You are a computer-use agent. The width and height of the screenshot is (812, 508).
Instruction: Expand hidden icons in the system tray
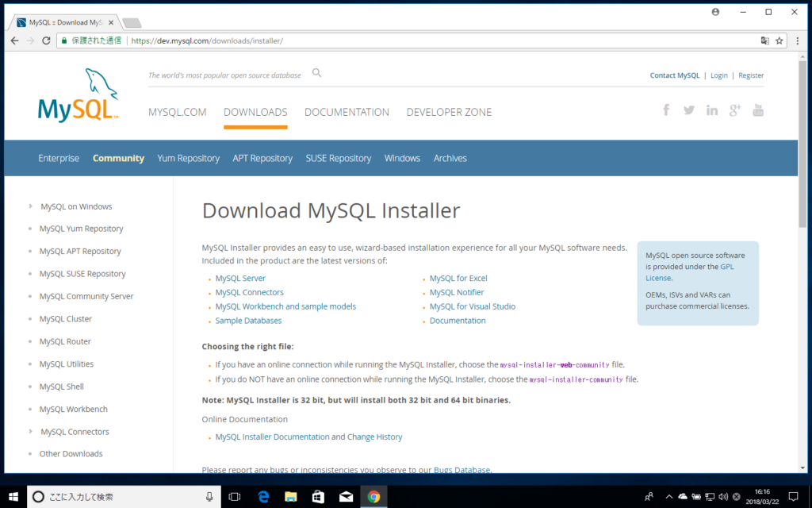coord(668,496)
